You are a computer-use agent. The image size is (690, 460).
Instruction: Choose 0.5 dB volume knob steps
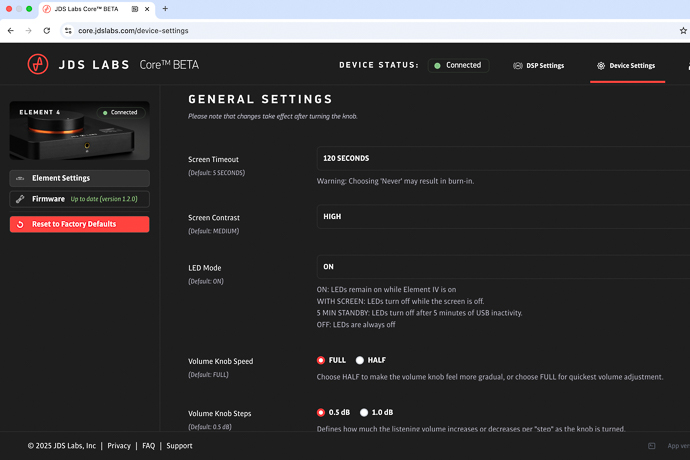tap(321, 412)
